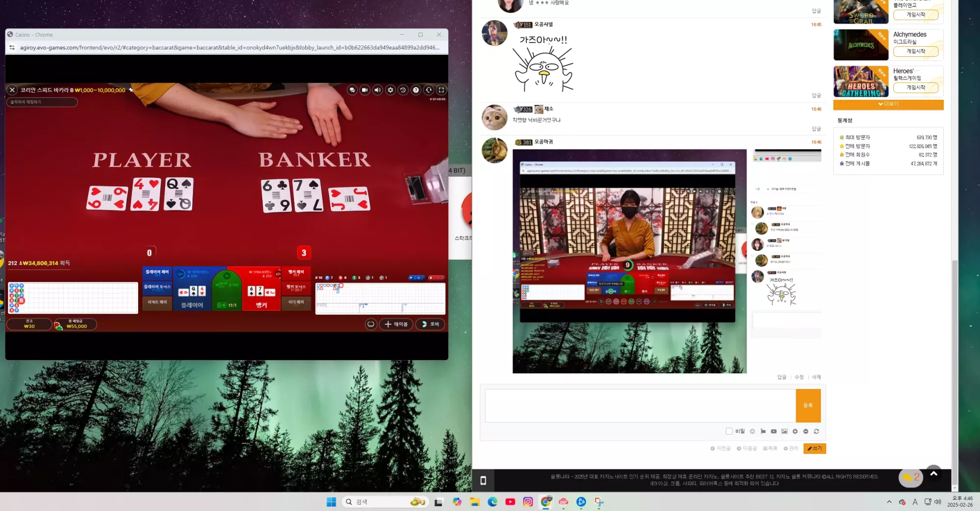Go to previous post via 이전글

click(720, 449)
